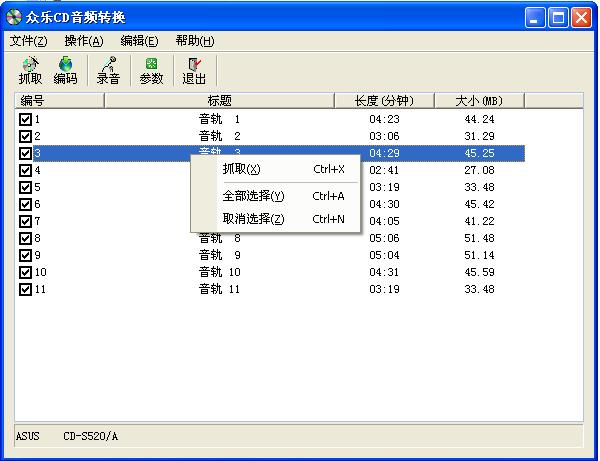Uncheck the checkbox for track 1
600x461 pixels.
(x=25, y=119)
